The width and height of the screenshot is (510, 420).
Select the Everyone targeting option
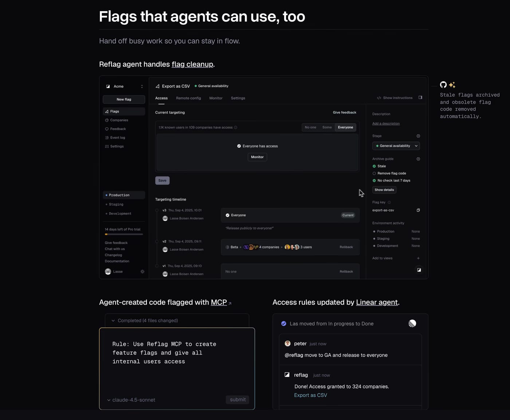coord(345,127)
